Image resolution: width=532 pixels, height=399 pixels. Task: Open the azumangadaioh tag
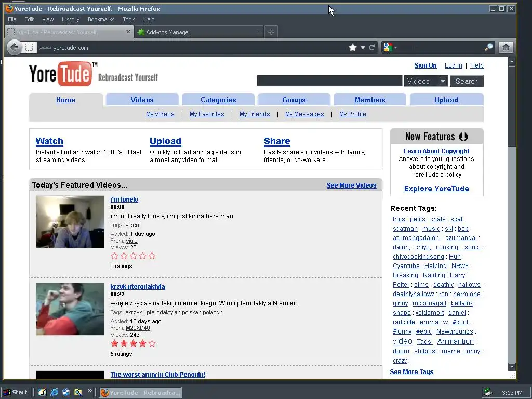pyautogui.click(x=416, y=238)
